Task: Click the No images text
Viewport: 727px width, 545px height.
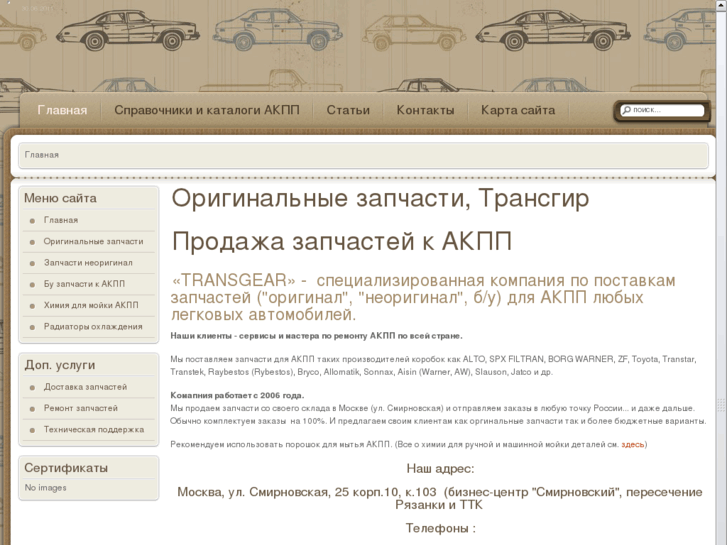Action: (x=45, y=488)
